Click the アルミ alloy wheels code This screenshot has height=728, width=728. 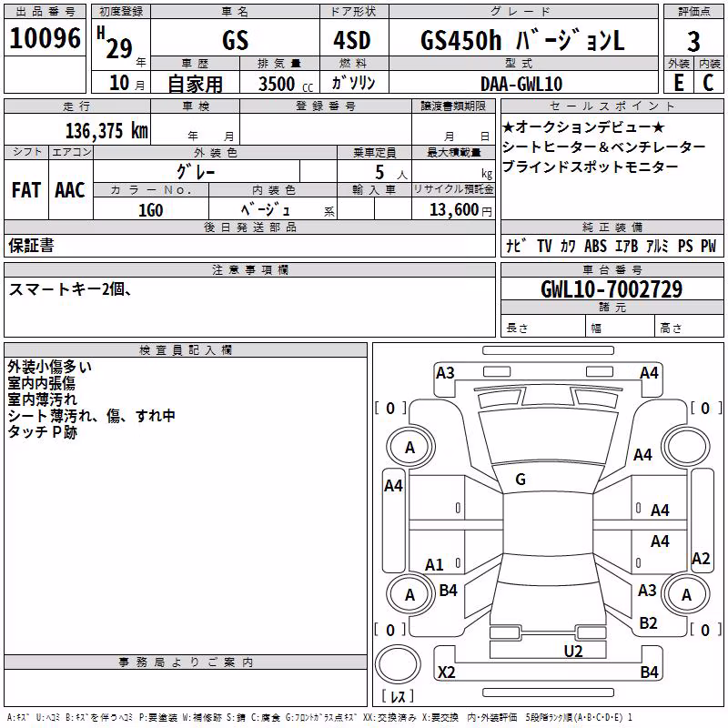point(657,246)
